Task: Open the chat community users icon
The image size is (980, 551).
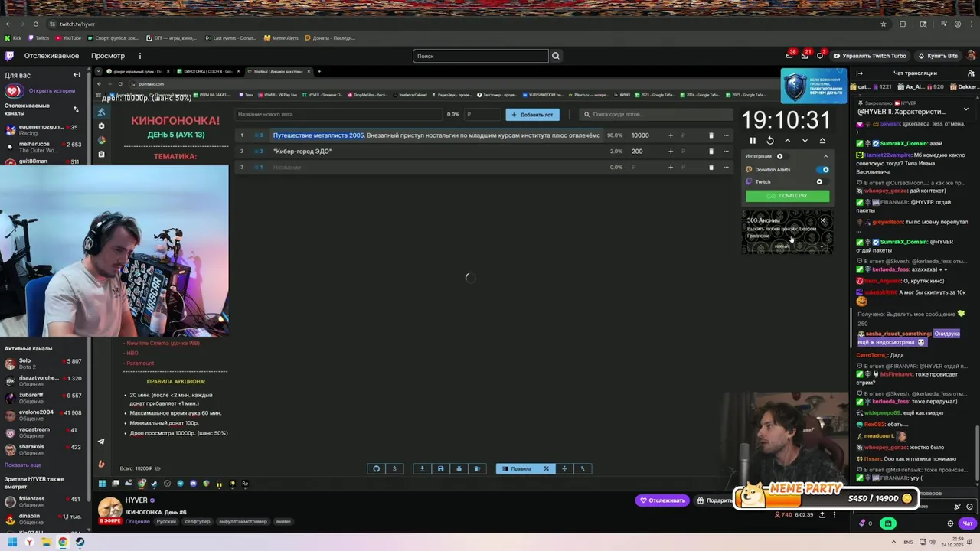Action: click(x=972, y=73)
